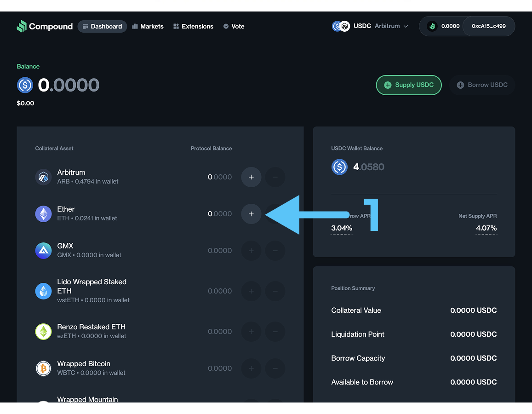Click the Borrow USDC button
This screenshot has width=532, height=414.
point(482,85)
